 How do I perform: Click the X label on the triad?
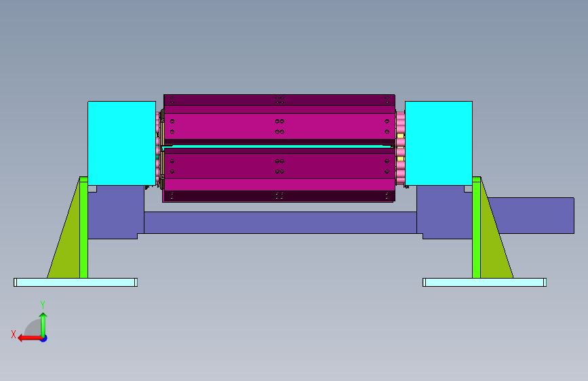14,334
